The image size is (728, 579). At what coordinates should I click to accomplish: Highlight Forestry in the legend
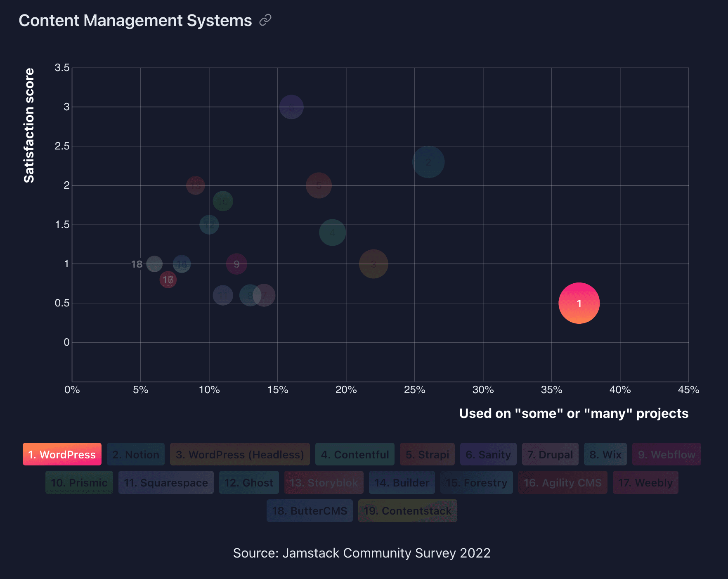pyautogui.click(x=477, y=482)
